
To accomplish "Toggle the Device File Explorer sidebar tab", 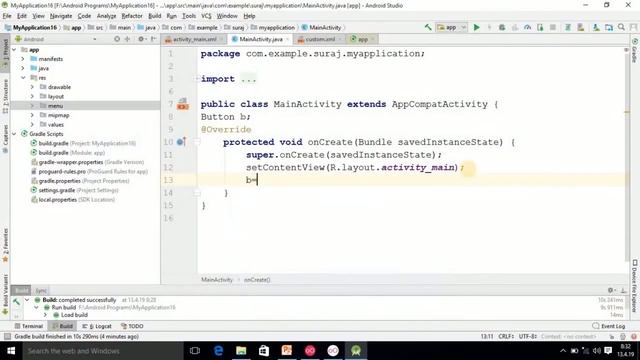I will (635, 286).
